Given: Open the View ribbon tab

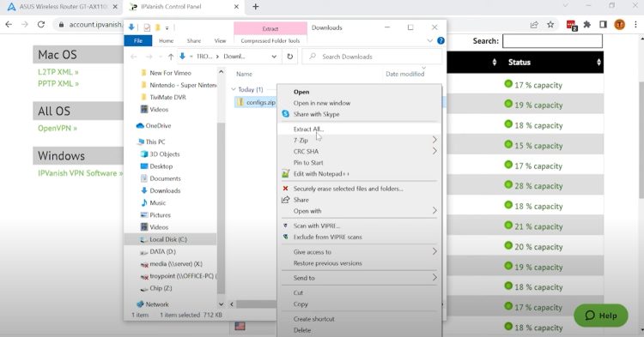Looking at the screenshot, I should click(220, 41).
